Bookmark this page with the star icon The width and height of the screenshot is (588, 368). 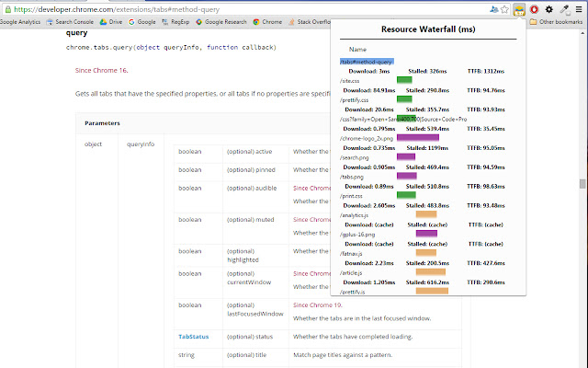[x=505, y=8]
